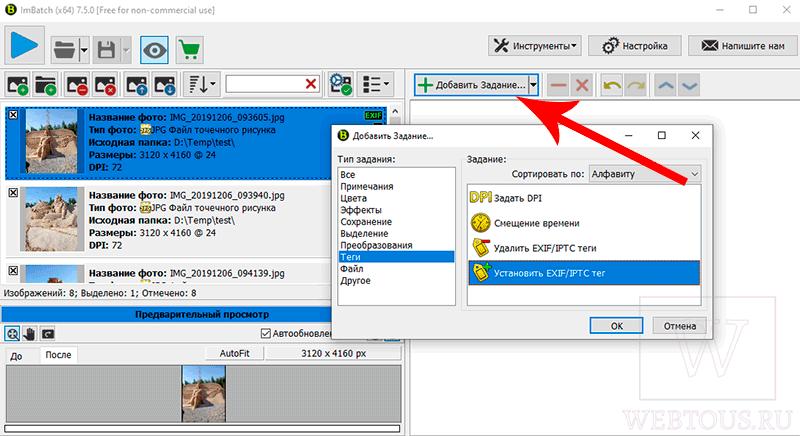Switch to the До preview tab

tap(16, 355)
